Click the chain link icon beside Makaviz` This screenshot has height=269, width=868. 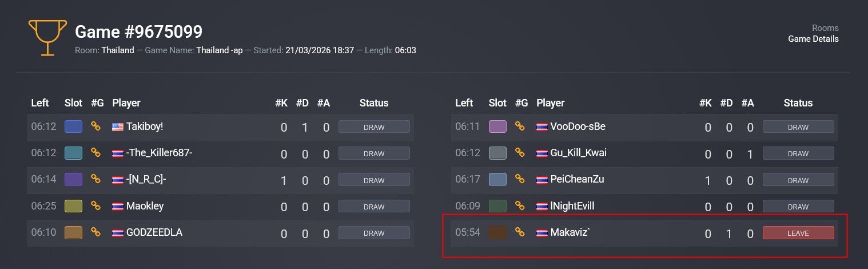pos(520,232)
